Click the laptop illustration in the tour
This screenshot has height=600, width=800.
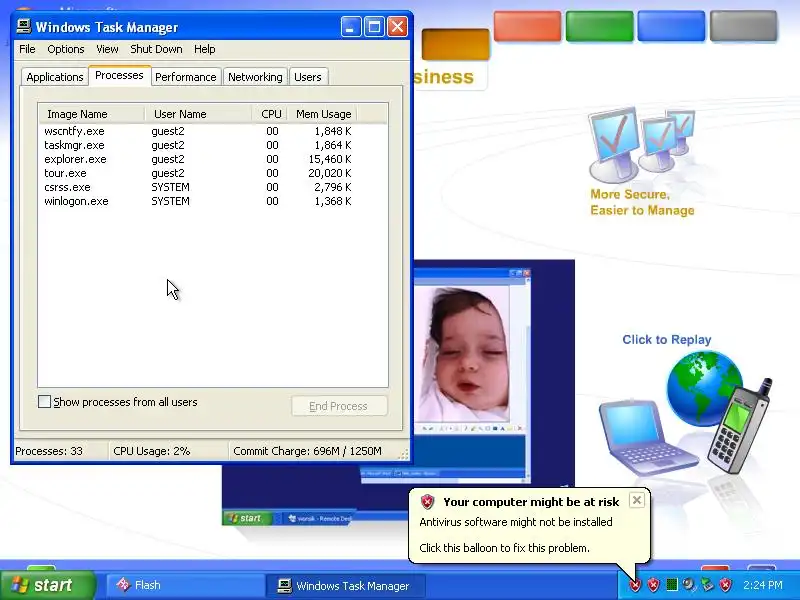pyautogui.click(x=646, y=438)
